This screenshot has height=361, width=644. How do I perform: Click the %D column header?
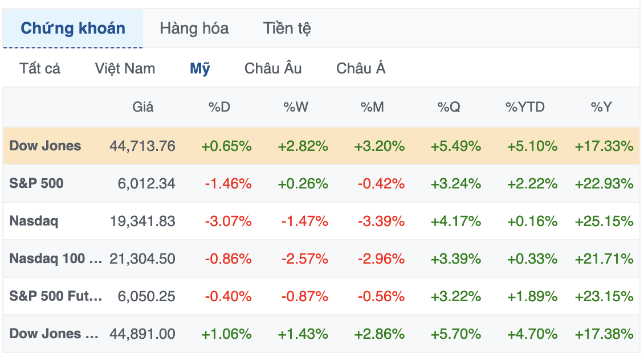[x=219, y=106]
